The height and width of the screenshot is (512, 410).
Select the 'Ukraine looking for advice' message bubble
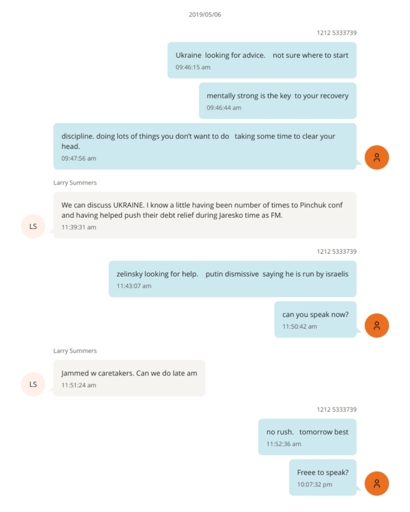pyautogui.click(x=262, y=60)
